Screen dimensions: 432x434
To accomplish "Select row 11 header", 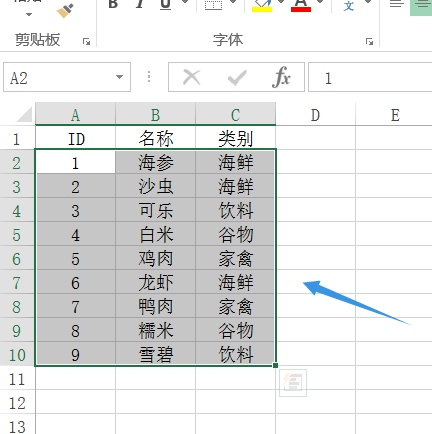I will pos(17,379).
